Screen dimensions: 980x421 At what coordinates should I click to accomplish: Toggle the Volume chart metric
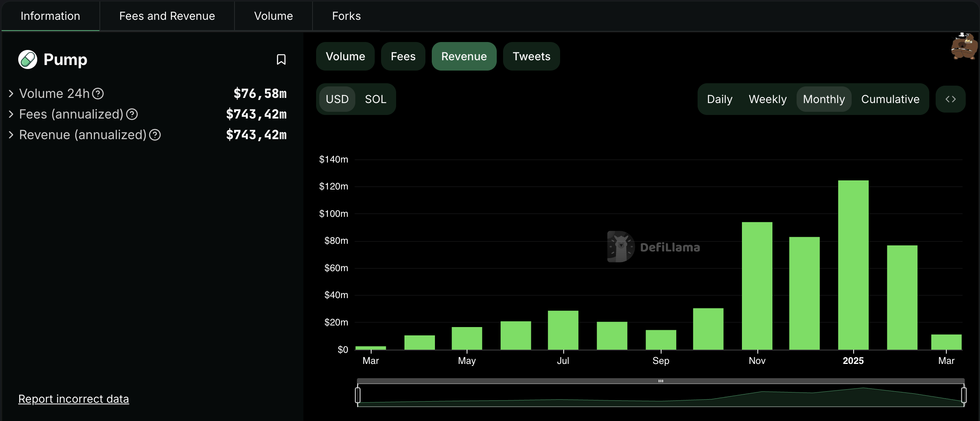click(345, 56)
